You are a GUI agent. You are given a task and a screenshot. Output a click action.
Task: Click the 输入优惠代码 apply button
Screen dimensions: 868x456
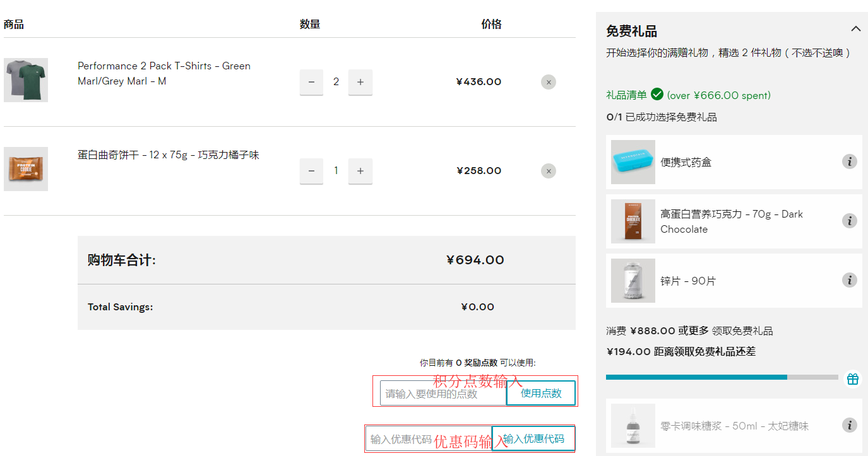tap(533, 439)
